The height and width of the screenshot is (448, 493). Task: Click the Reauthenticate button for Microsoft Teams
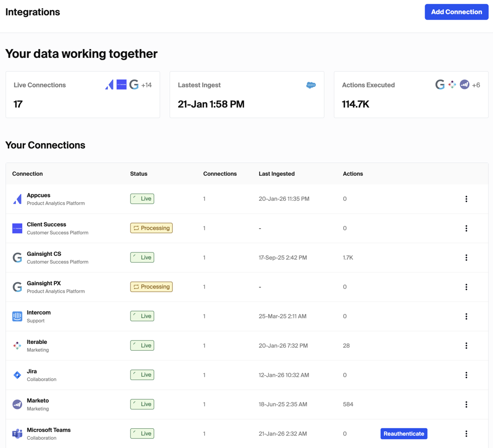[x=403, y=434]
